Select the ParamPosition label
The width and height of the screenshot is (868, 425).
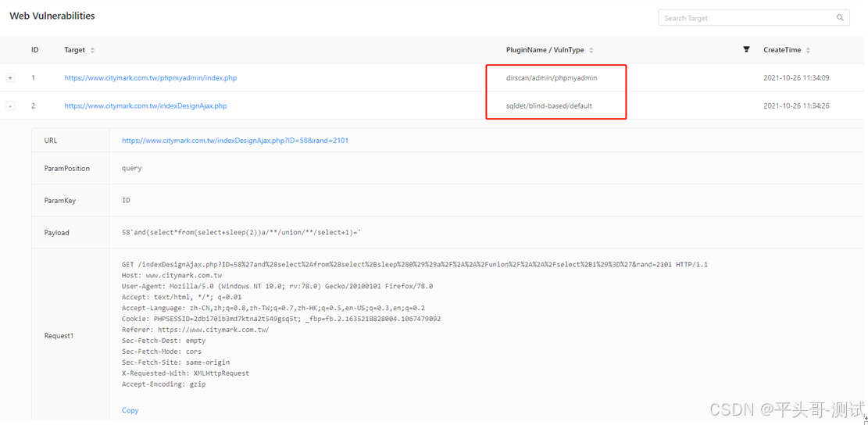(67, 168)
